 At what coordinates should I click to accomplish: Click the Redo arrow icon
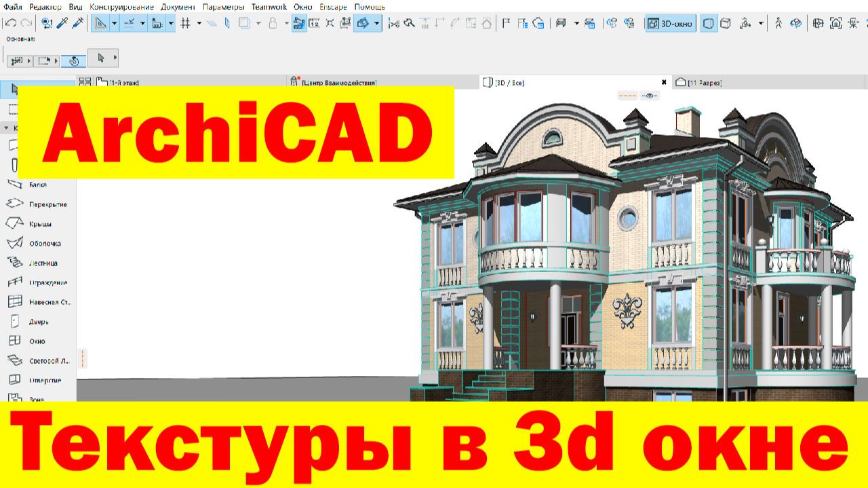pyautogui.click(x=26, y=23)
